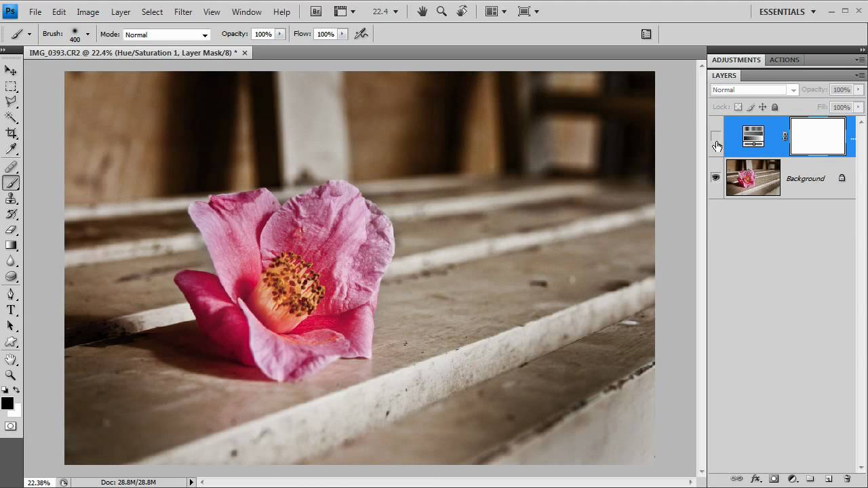Select the Sponge tool

11,277
